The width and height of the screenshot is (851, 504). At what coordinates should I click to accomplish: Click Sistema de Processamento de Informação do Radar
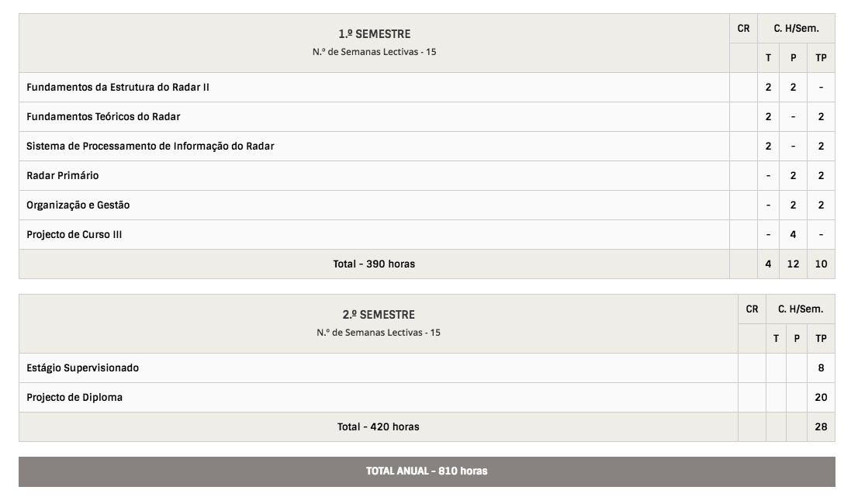tap(150, 147)
